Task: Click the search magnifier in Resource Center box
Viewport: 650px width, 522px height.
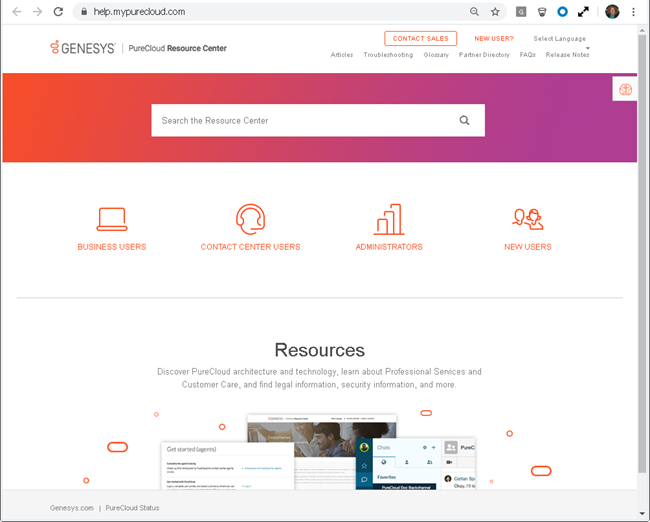Action: (464, 120)
